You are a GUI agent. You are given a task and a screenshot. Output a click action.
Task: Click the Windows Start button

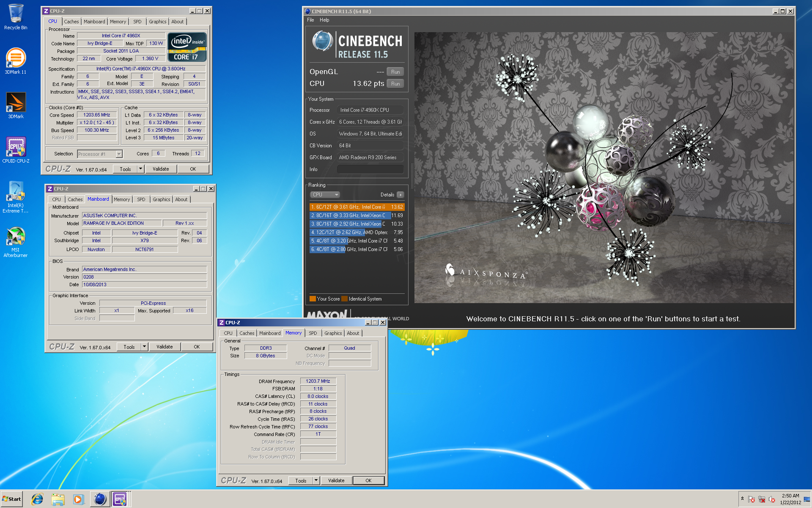pyautogui.click(x=12, y=499)
